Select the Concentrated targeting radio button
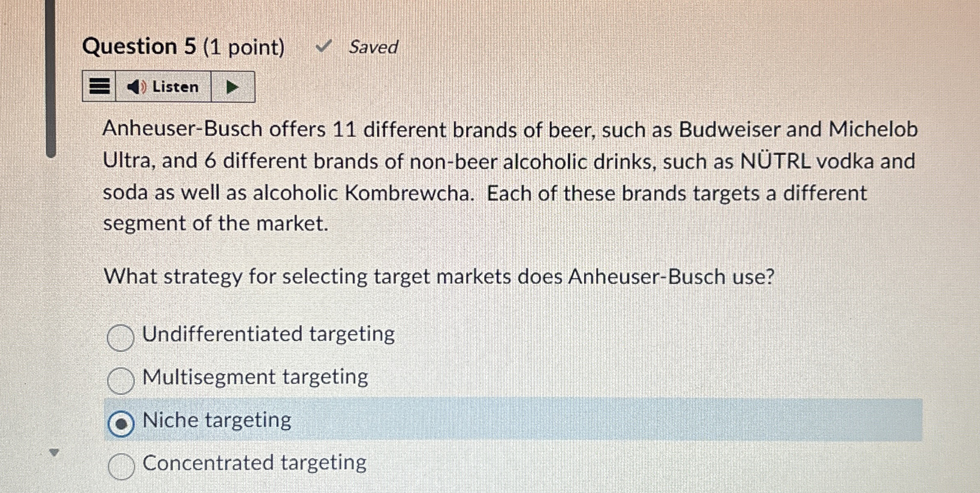 tap(121, 466)
